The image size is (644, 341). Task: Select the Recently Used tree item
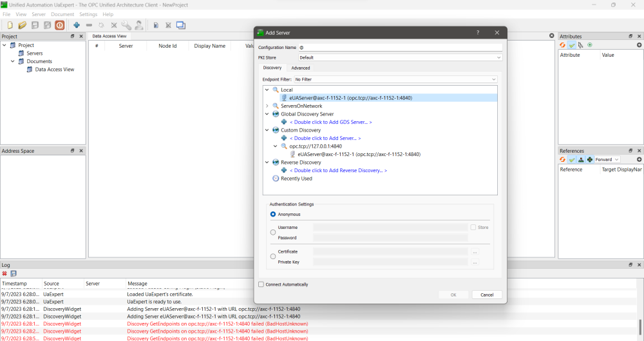tap(296, 179)
